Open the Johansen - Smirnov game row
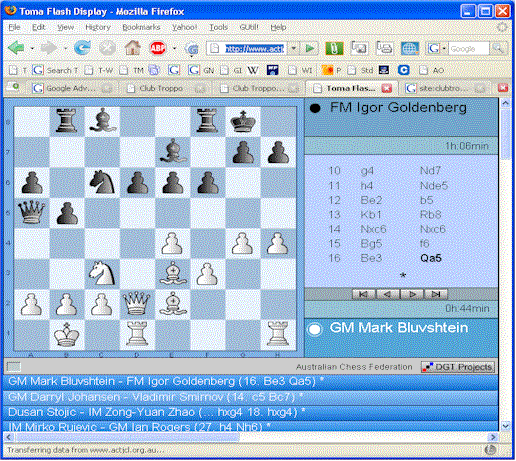Screen dimensions: 516x461 251,397
